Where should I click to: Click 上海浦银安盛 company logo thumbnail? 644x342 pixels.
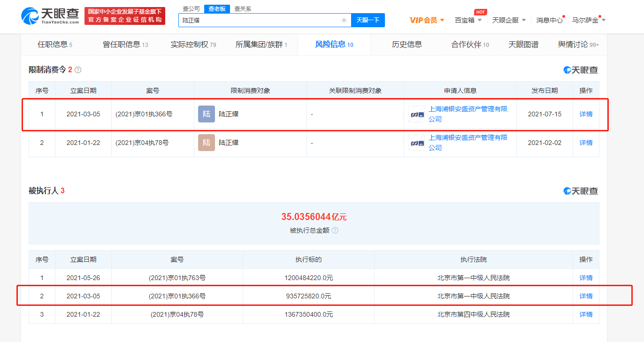pyautogui.click(x=416, y=114)
